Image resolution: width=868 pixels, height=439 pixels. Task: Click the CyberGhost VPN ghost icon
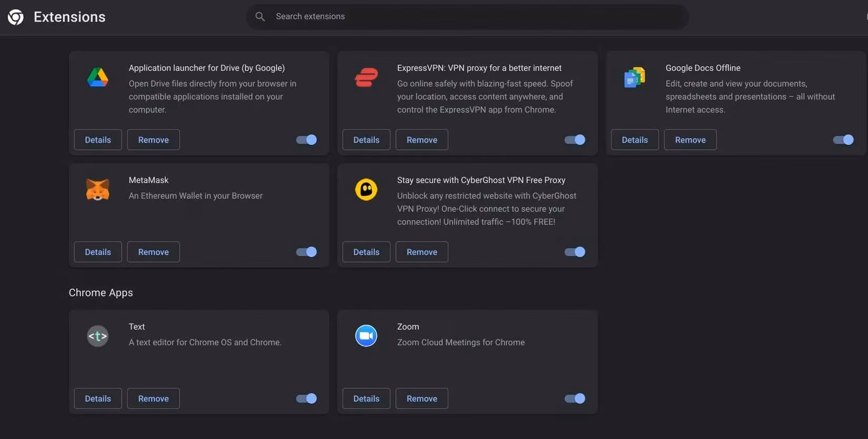366,189
